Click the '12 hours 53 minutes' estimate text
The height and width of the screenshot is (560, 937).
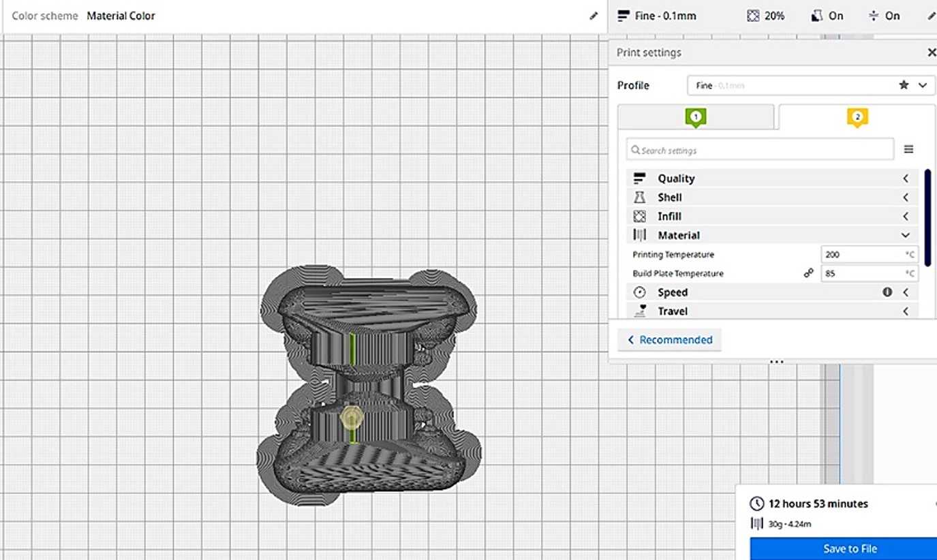point(818,504)
